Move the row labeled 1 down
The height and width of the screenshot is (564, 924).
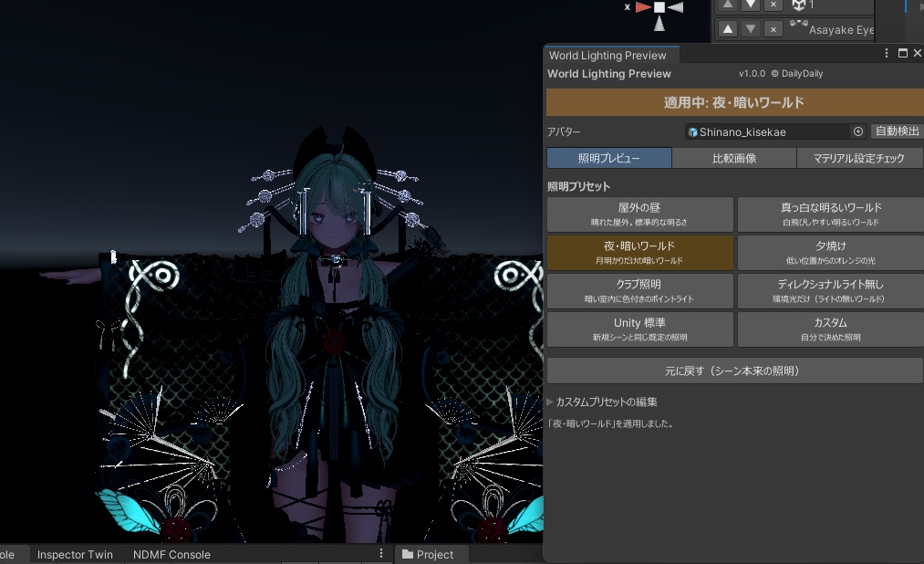pyautogui.click(x=750, y=5)
